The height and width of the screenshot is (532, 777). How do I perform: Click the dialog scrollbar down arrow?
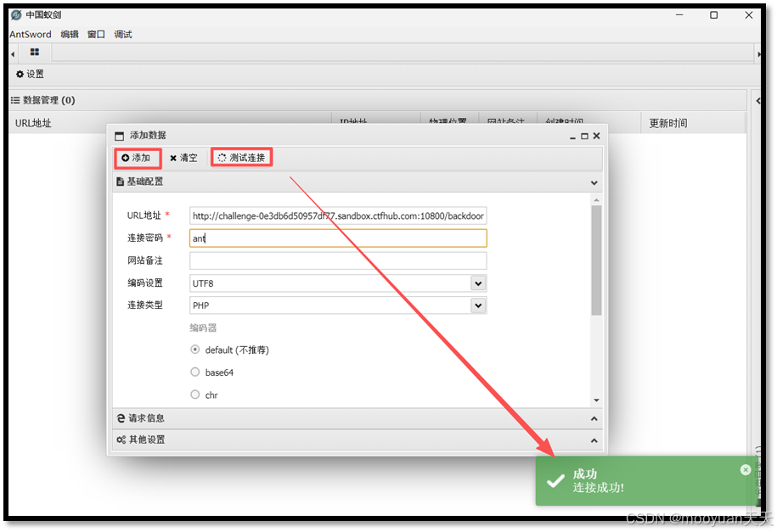click(x=597, y=400)
